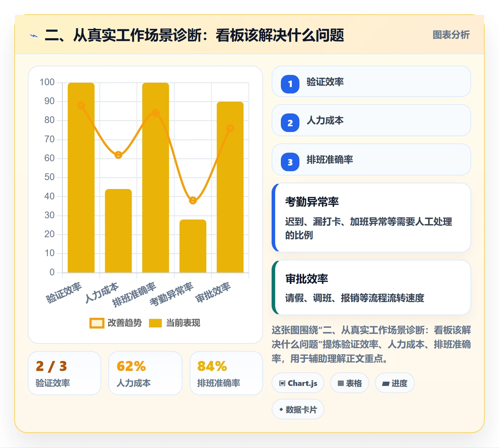Click the description 请假、调班、报销等流程流转速度
Viewport: 499px width, 448px height.
(355, 298)
